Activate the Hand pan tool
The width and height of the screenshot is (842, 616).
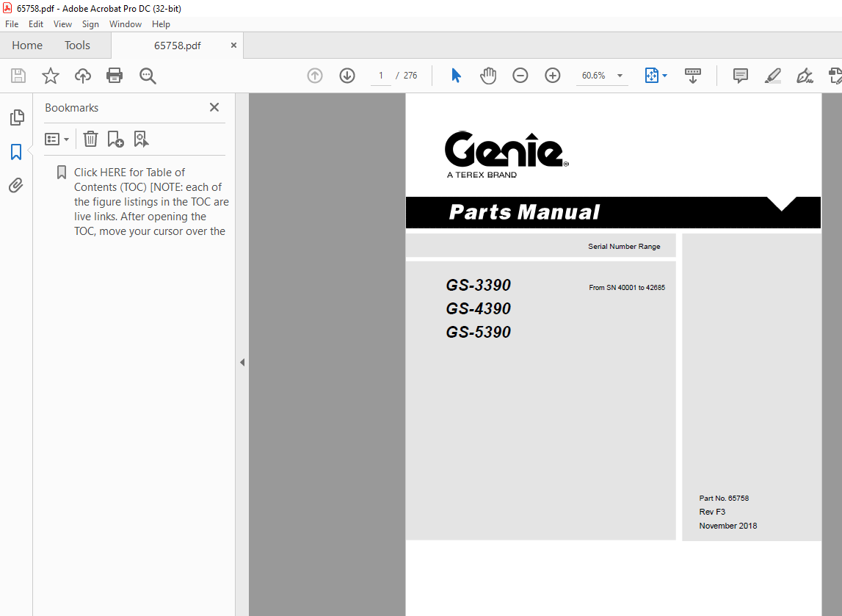coord(487,76)
